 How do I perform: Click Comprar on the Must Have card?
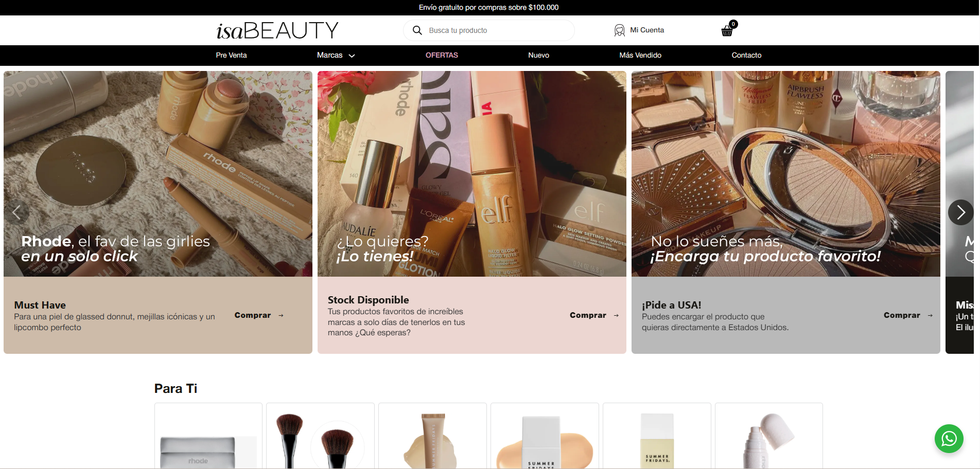coord(259,315)
